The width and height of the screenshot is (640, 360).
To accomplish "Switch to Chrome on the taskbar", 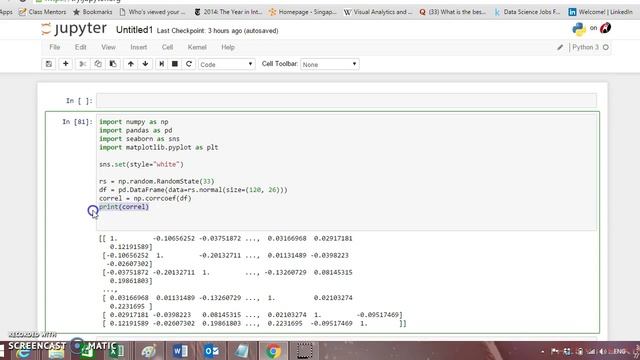I will (x=273, y=351).
